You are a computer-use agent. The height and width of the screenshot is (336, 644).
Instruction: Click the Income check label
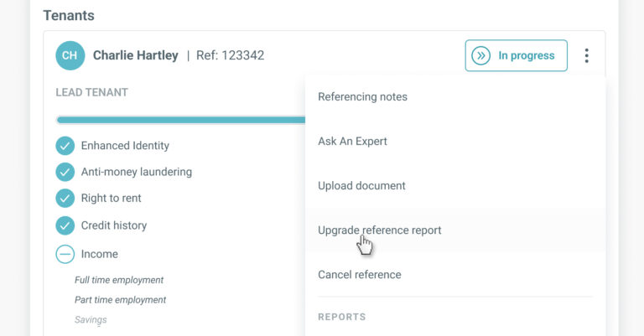coord(100,254)
